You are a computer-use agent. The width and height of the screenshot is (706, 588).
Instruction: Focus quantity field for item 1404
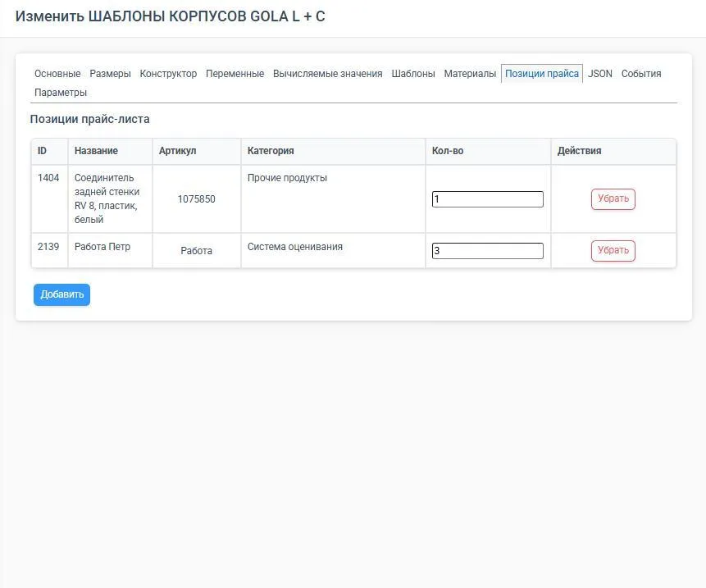tap(487, 199)
